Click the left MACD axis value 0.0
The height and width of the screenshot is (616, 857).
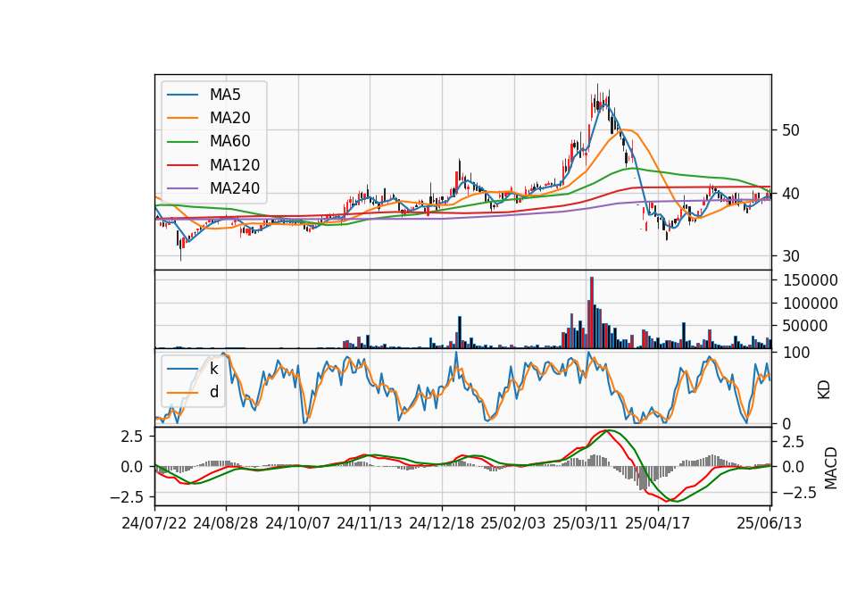[132, 467]
